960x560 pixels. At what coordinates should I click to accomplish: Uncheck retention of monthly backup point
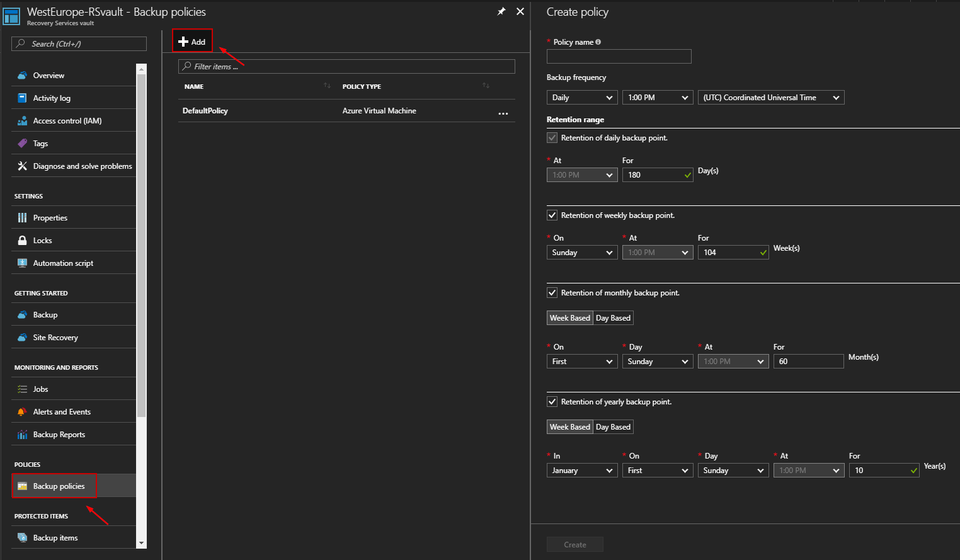click(552, 293)
